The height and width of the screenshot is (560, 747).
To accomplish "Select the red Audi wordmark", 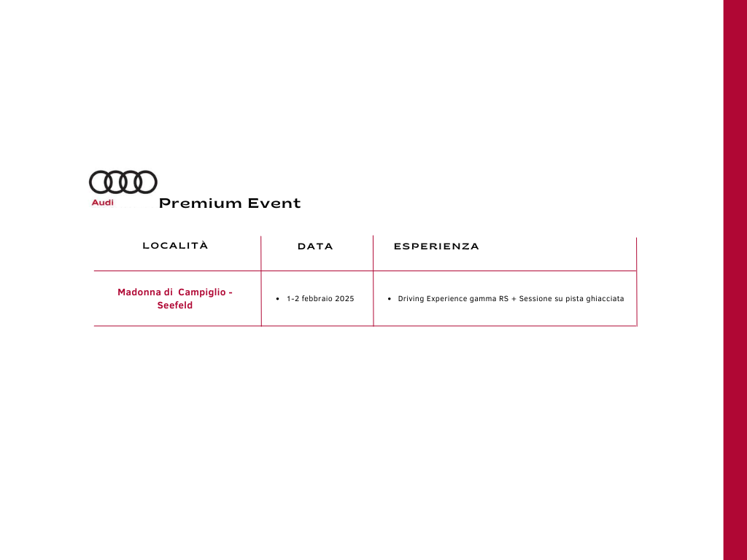I will coord(102,203).
